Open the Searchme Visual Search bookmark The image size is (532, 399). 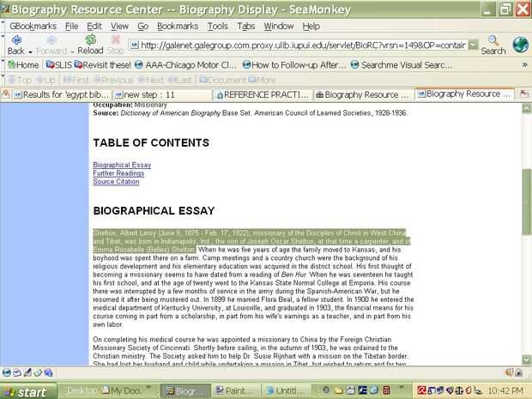tap(402, 65)
